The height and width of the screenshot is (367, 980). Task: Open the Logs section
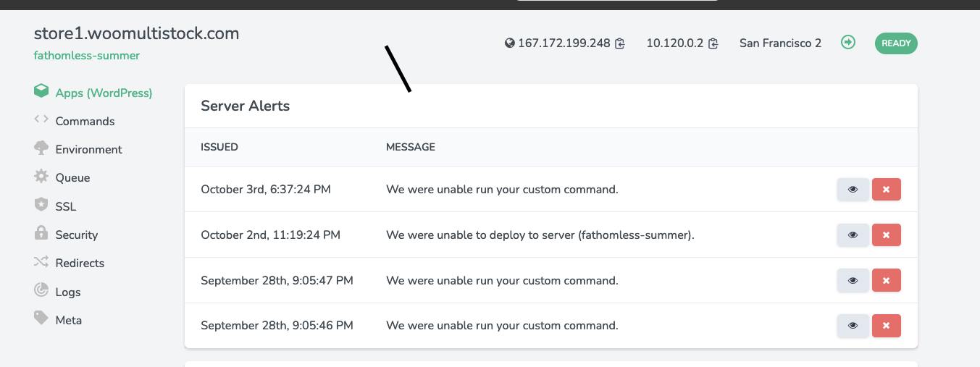68,292
